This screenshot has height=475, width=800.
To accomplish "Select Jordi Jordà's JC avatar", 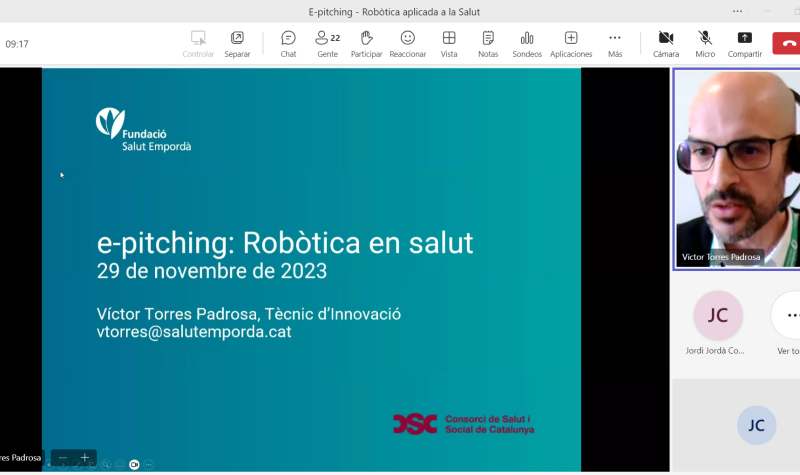I will (718, 315).
